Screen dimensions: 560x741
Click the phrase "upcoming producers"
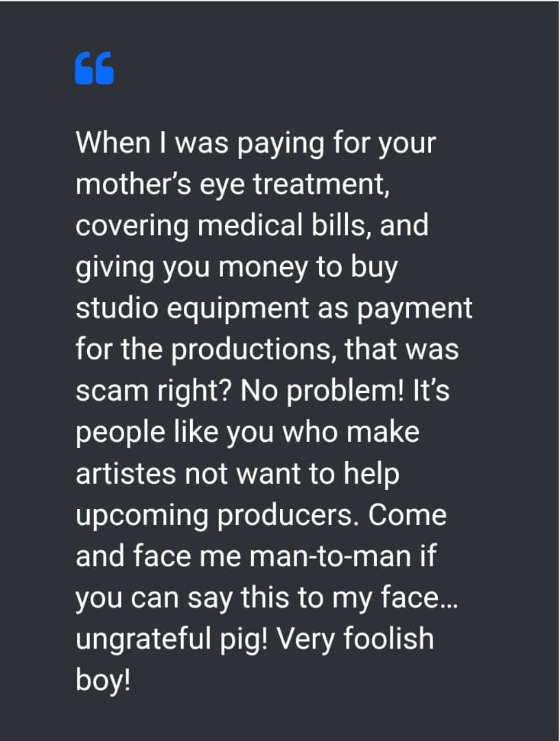click(x=215, y=515)
